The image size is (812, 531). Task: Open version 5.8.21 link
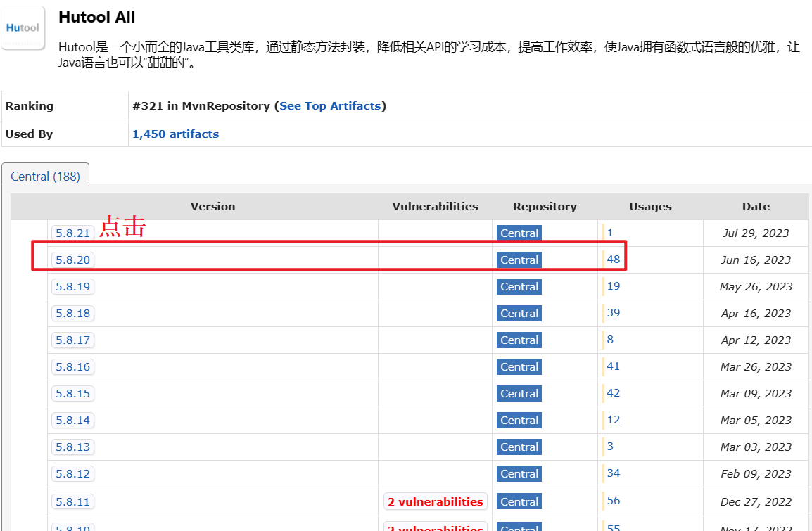pos(73,233)
